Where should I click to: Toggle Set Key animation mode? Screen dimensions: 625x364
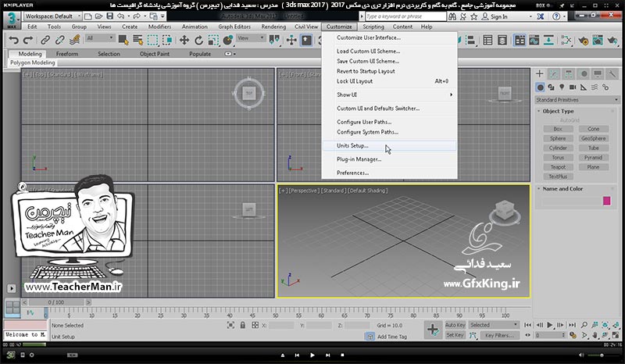pos(455,335)
